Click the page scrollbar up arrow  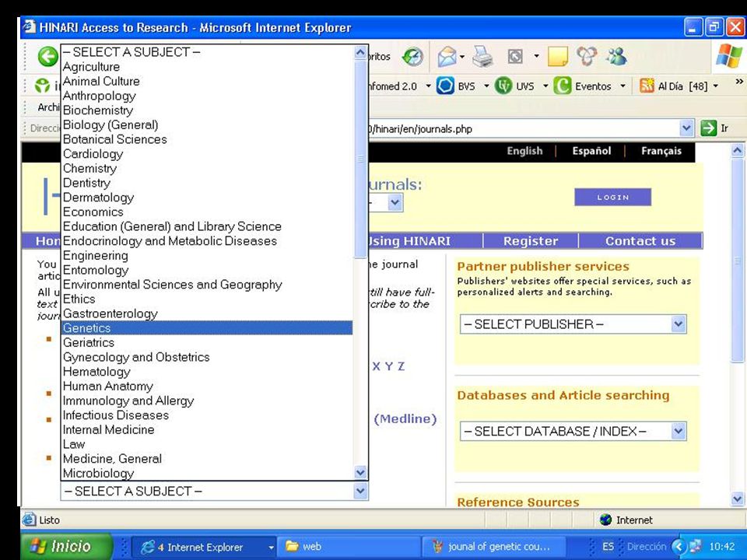(x=738, y=150)
